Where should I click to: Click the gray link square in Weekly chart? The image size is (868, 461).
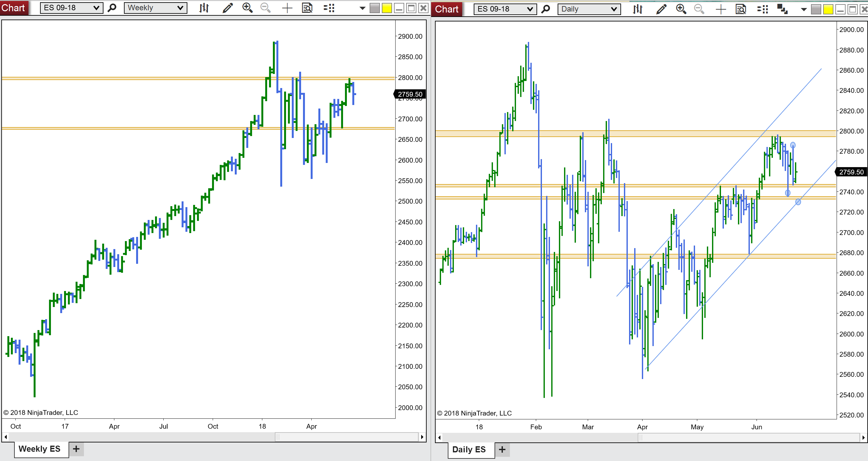[x=374, y=8]
